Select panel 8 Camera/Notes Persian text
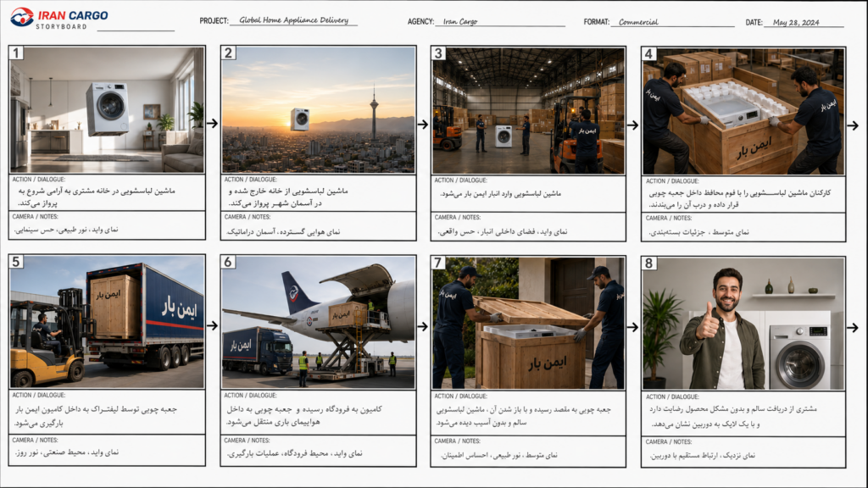 coord(703,455)
